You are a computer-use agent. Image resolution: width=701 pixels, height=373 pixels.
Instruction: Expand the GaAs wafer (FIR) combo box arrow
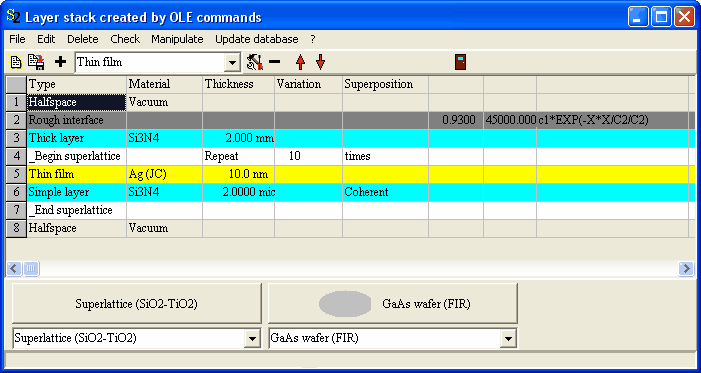[508, 339]
